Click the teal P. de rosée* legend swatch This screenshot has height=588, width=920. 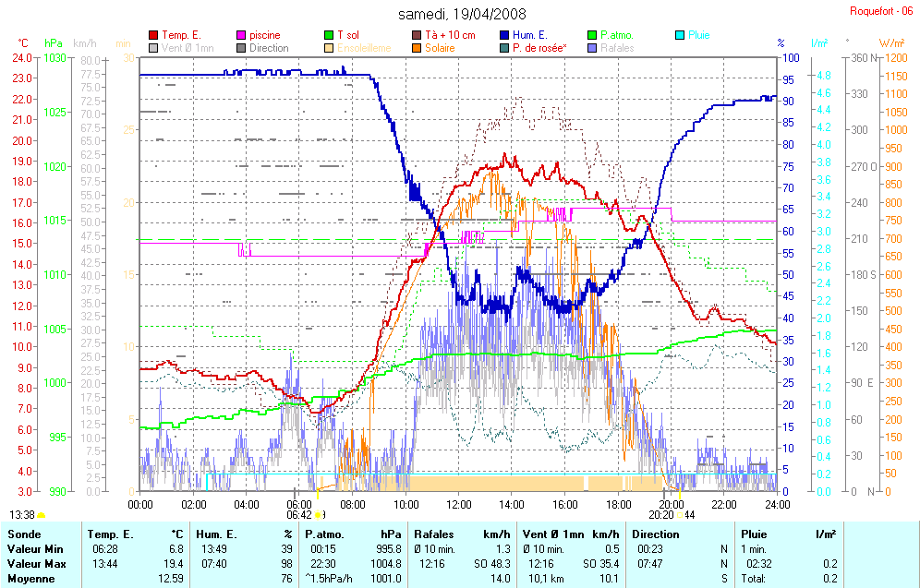[504, 48]
